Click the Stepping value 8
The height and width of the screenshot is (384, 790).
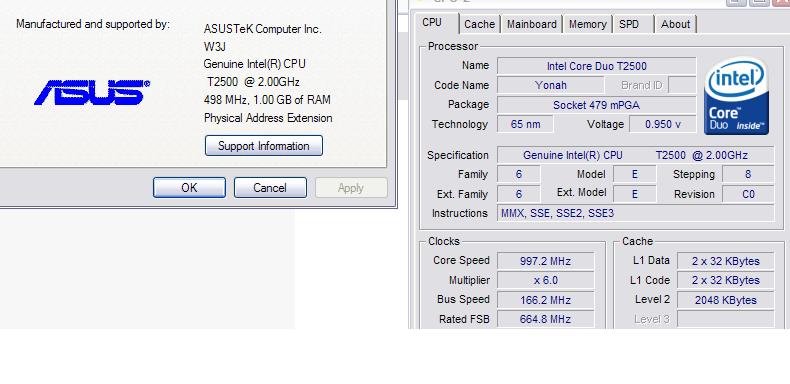click(748, 174)
